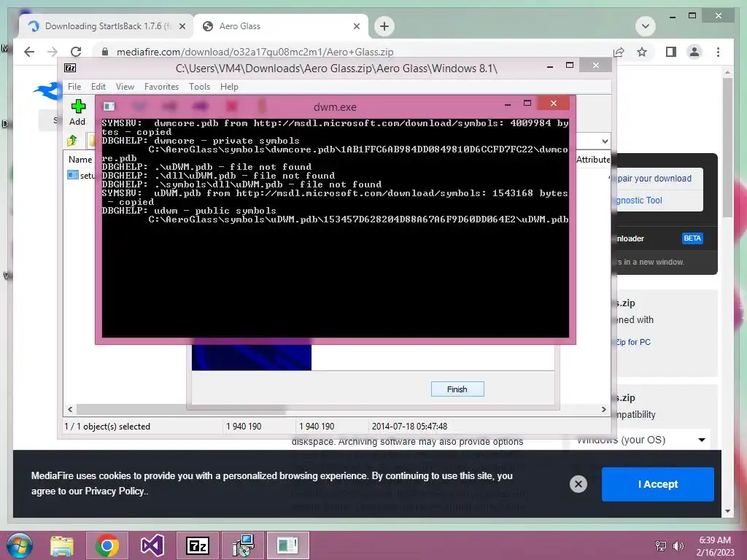Screen dimensions: 747x560
Task: Click the repair your download link
Action: [x=654, y=179]
